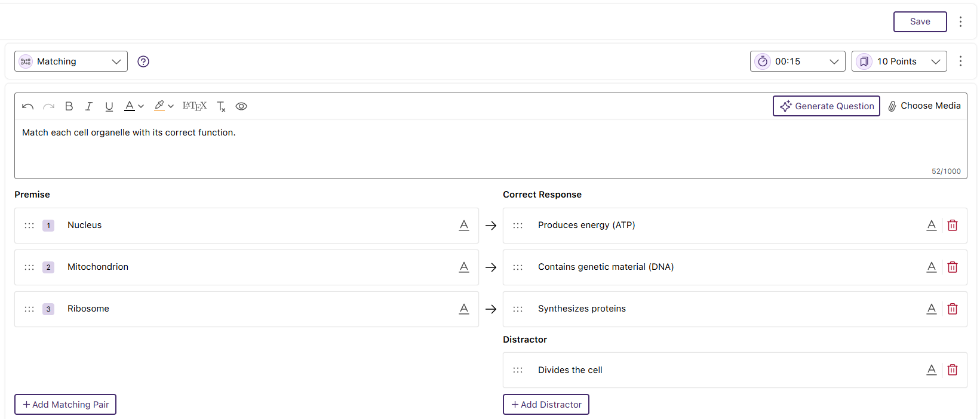
Task: Click the drag handle for Nucleus
Action: 29,226
